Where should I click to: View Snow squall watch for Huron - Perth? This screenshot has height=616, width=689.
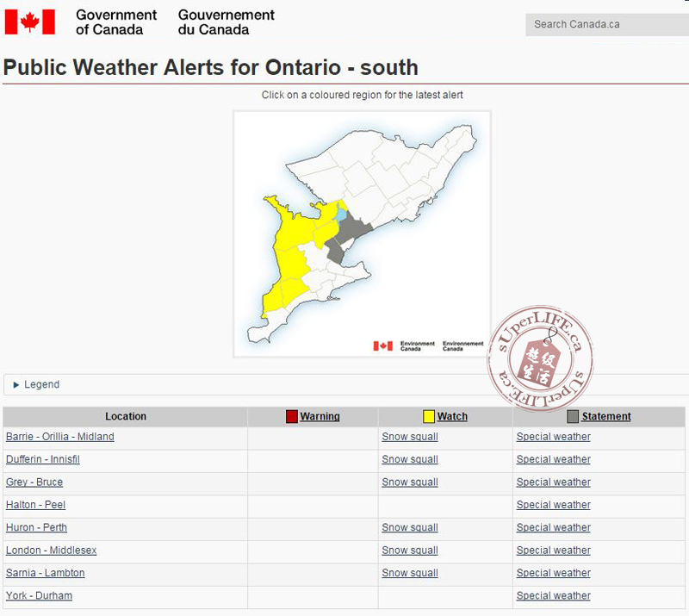[x=410, y=527]
